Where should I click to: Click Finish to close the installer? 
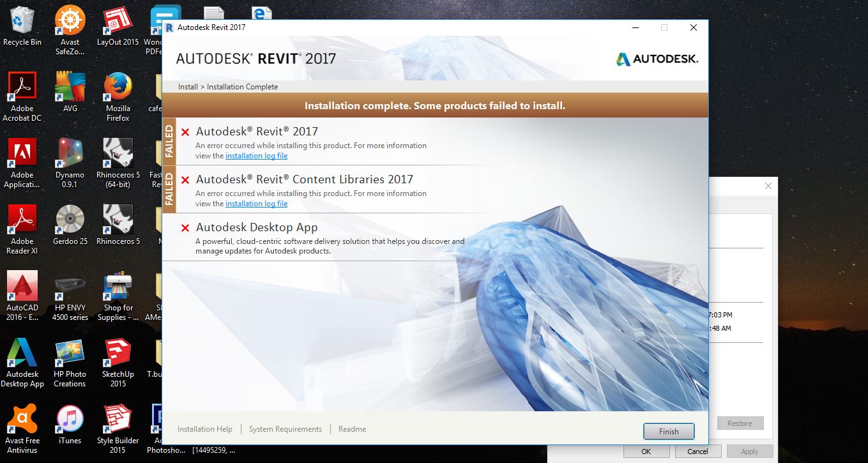coord(669,432)
